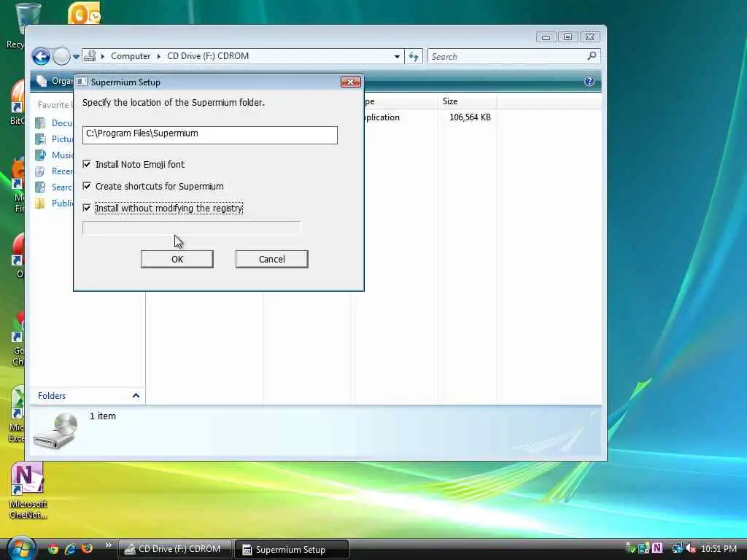The height and width of the screenshot is (560, 747).
Task: Open Documents favorite link
Action: pyautogui.click(x=54, y=122)
